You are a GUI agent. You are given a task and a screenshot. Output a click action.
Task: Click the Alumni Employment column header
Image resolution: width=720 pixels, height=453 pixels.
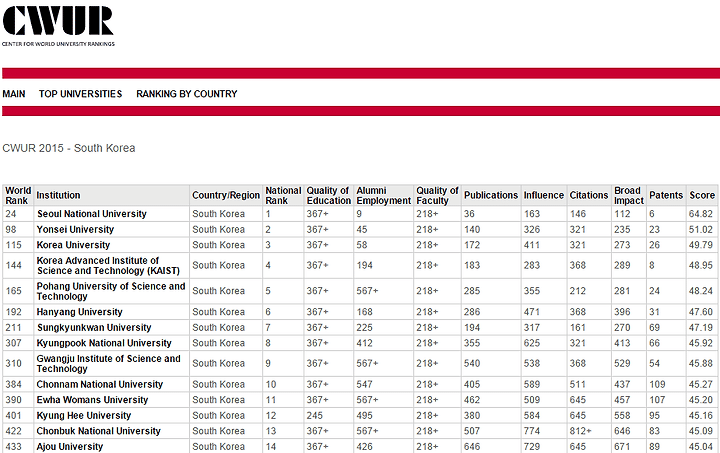point(383,196)
